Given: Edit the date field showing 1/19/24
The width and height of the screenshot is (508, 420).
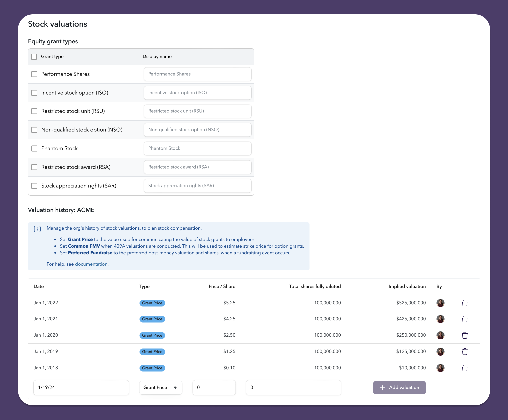Looking at the screenshot, I should tap(81, 387).
